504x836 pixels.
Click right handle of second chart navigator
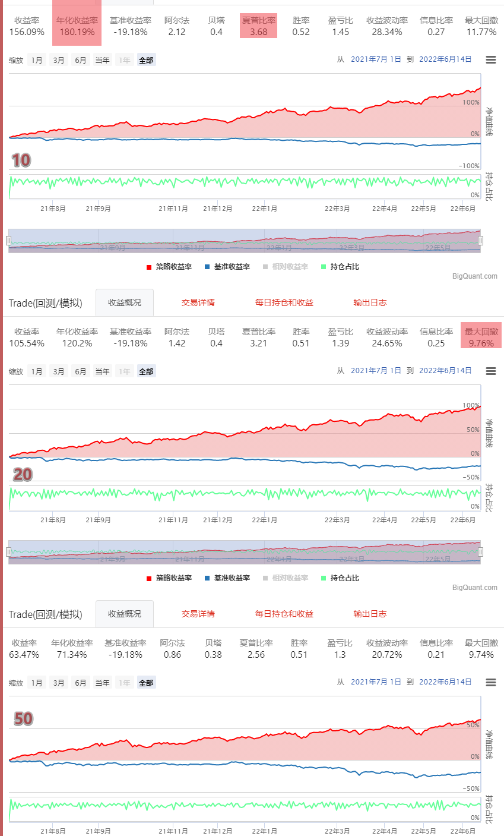[480, 552]
